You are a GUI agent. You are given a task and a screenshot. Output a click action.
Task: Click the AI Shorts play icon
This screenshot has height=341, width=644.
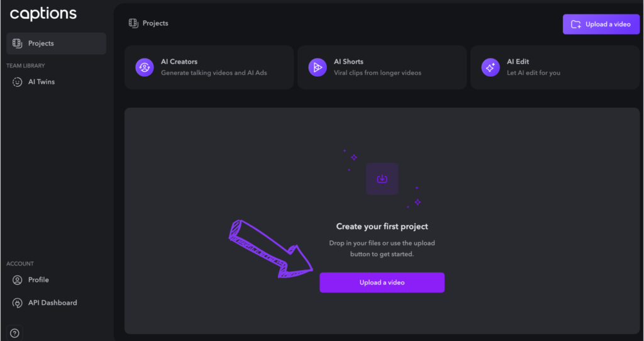[x=318, y=67]
